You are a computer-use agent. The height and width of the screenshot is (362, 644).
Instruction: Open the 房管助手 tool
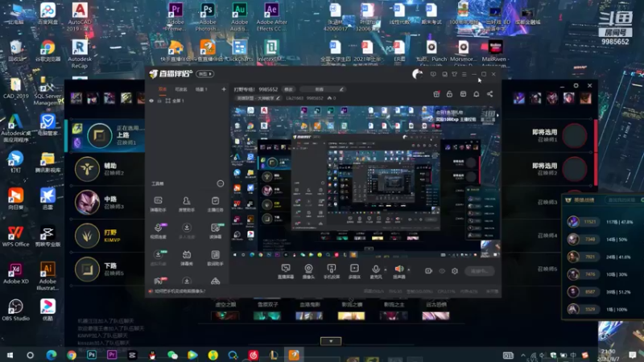point(187,204)
